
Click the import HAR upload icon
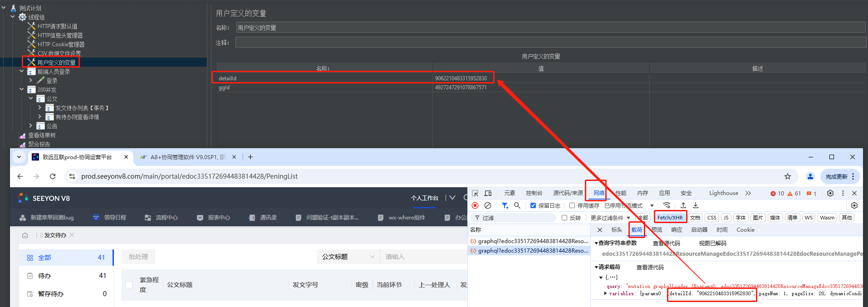tap(683, 205)
